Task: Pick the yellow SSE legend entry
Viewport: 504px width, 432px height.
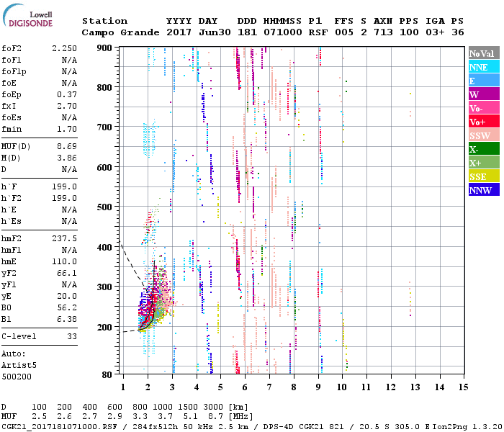Action: tap(483, 176)
